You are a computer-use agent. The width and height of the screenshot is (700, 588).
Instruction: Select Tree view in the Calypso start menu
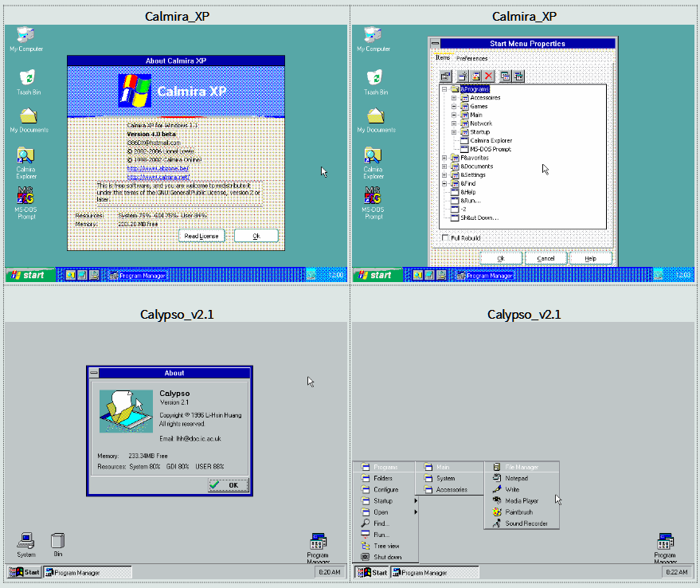click(385, 546)
